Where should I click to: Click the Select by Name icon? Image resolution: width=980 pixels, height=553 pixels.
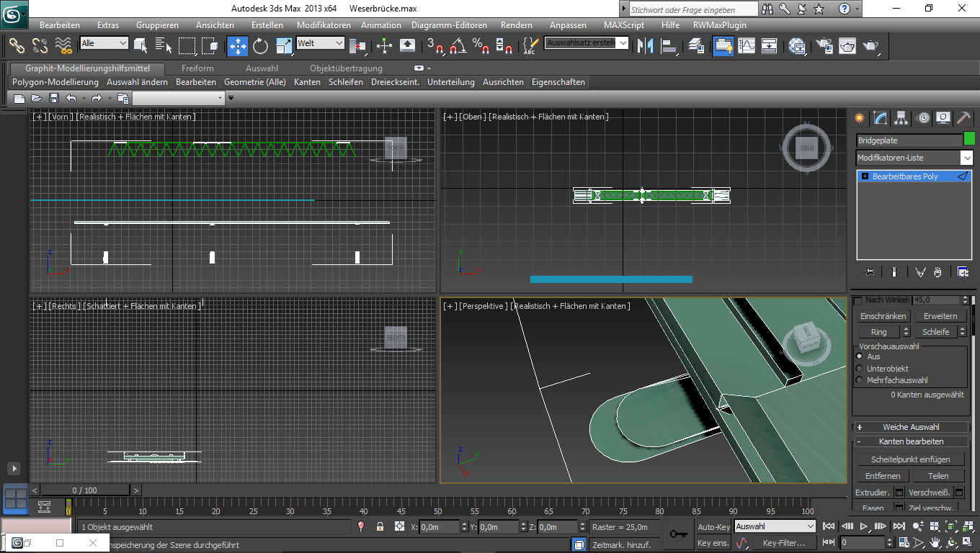(x=164, y=46)
